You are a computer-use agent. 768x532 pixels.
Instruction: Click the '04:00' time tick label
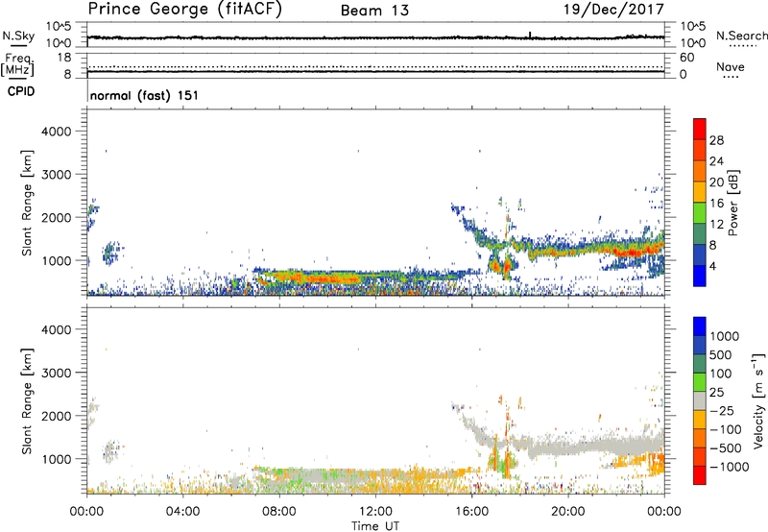pos(182,512)
